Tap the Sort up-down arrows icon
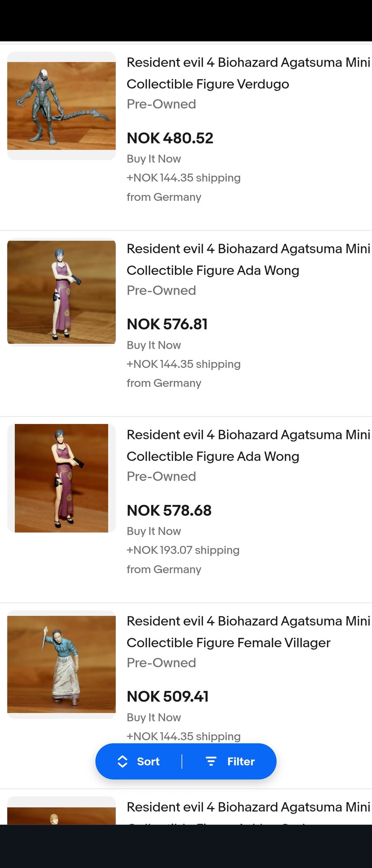The width and height of the screenshot is (372, 868). coord(122,761)
